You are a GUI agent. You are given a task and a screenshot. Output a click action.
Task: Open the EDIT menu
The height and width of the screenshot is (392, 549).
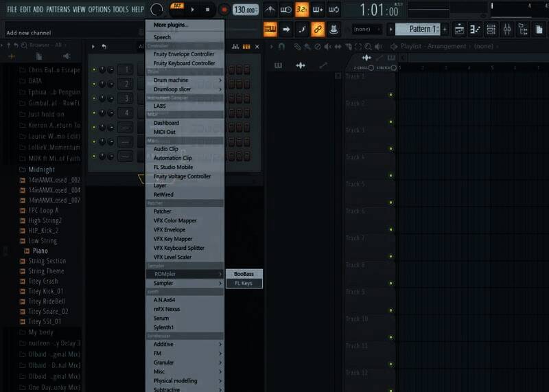[x=25, y=10]
